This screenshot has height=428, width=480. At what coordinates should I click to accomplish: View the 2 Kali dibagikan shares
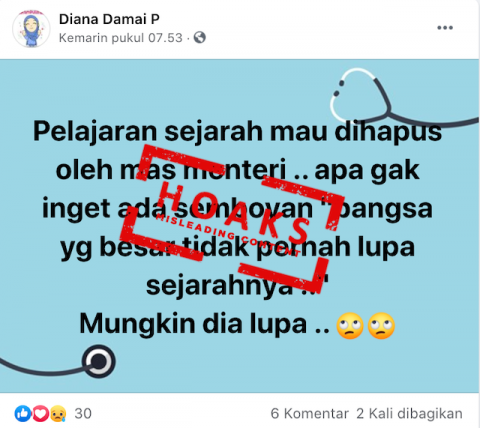pyautogui.click(x=409, y=414)
